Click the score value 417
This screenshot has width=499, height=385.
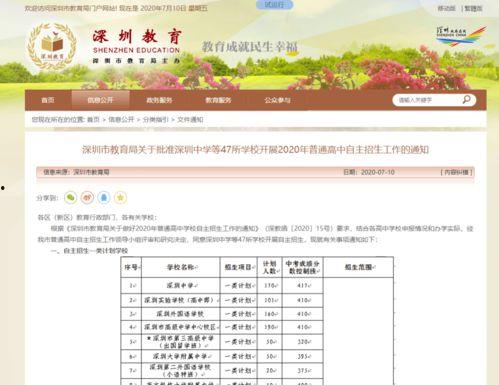tap(303, 285)
